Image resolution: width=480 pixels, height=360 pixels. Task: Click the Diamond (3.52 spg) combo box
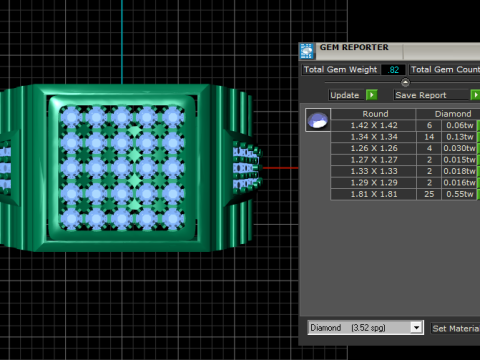tap(365, 328)
